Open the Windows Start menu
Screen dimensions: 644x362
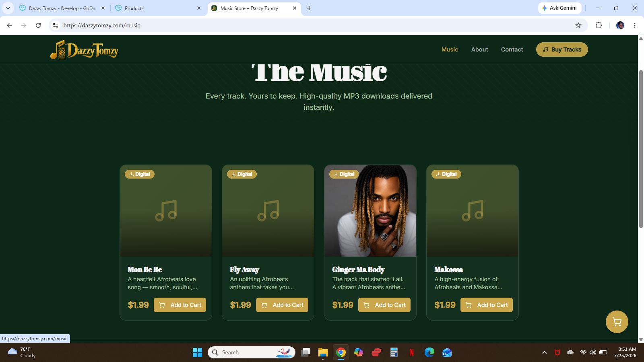[197, 352]
